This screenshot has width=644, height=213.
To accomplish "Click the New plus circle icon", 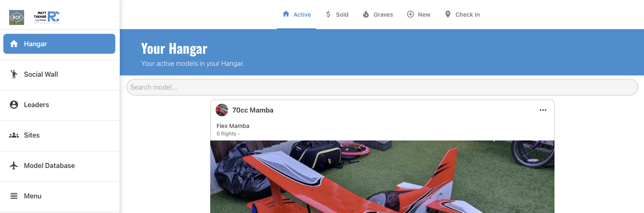I will (x=410, y=14).
